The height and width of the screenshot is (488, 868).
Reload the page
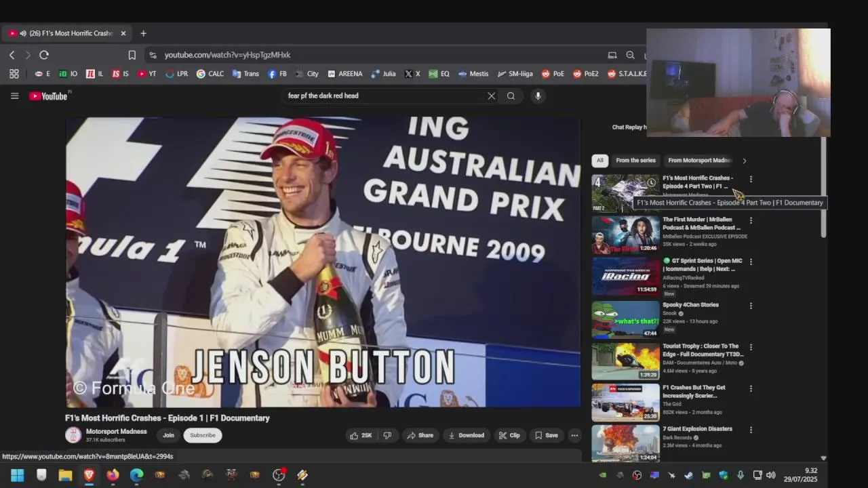click(x=44, y=55)
